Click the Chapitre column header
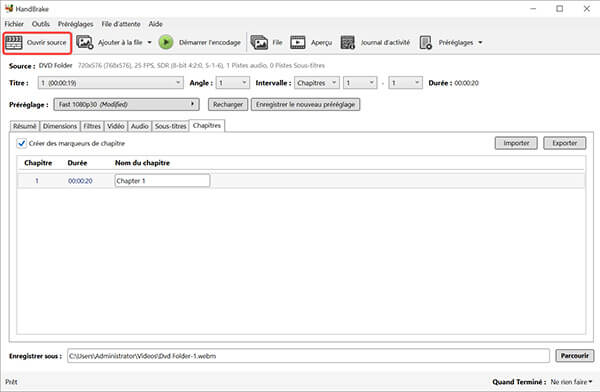600x392 pixels. click(38, 163)
